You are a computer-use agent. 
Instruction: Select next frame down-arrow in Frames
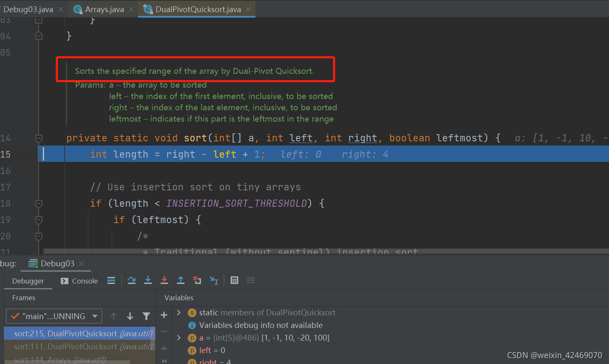[130, 316]
